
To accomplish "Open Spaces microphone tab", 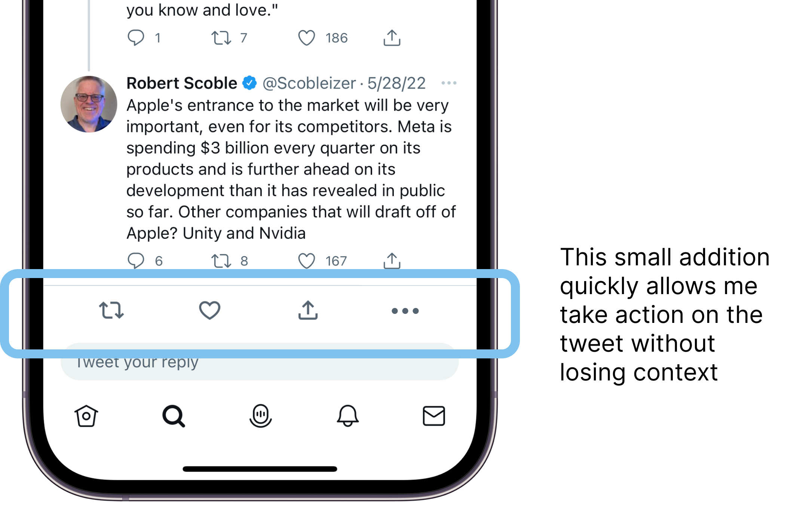I will click(261, 416).
